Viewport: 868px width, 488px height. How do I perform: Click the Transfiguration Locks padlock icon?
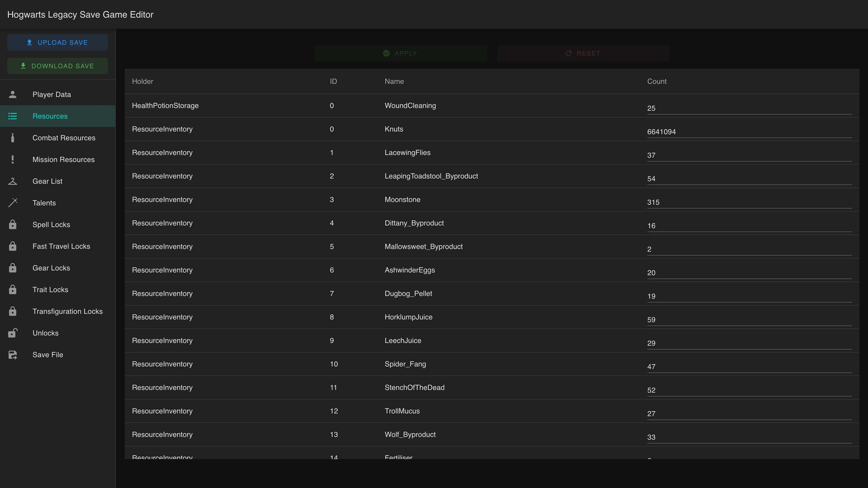[12, 312]
